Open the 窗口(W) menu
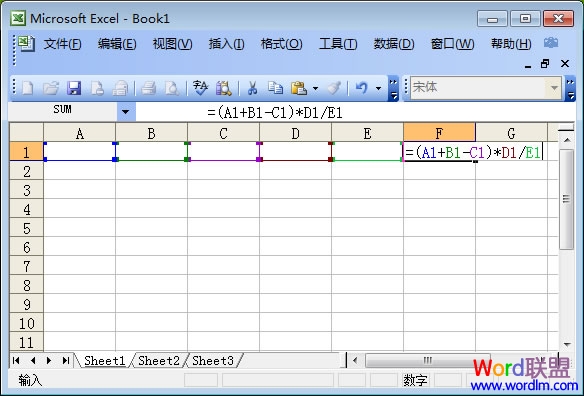This screenshot has height=396, width=584. (x=453, y=44)
